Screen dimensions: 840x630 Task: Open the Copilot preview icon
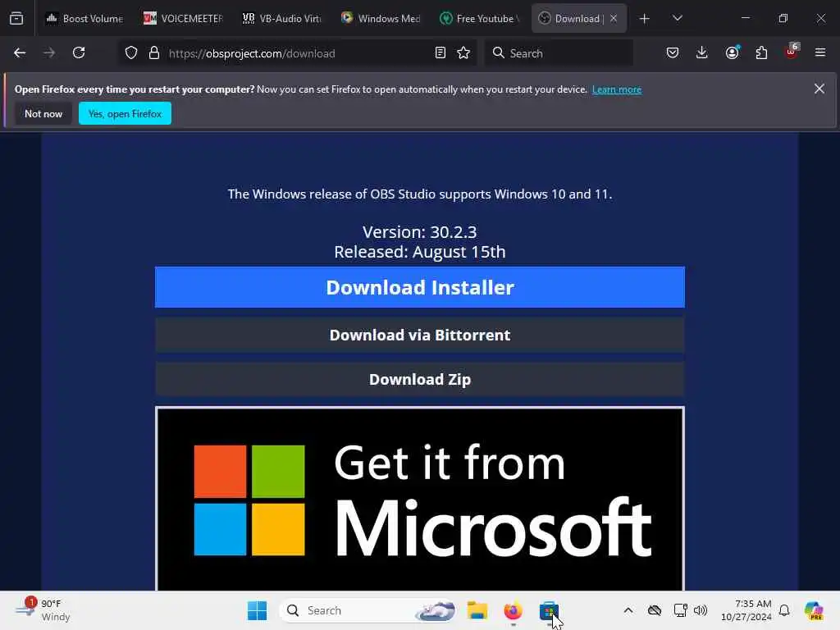click(814, 610)
